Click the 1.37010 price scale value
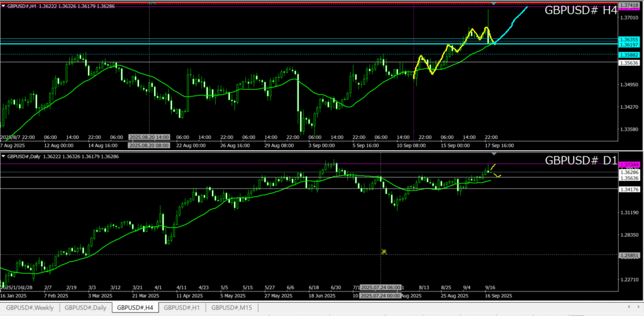 629,18
